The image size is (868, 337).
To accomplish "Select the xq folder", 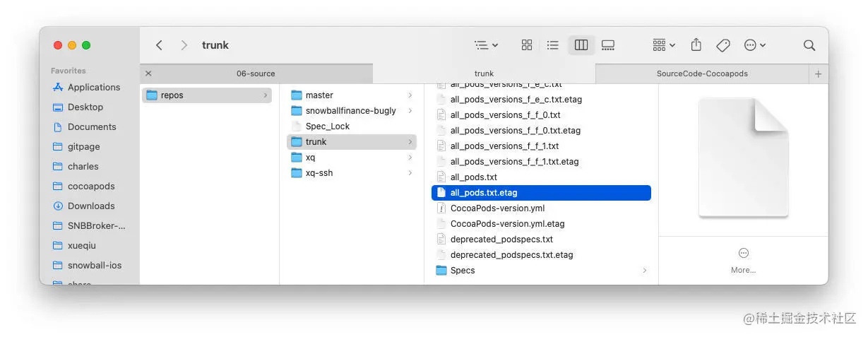I will [352, 158].
